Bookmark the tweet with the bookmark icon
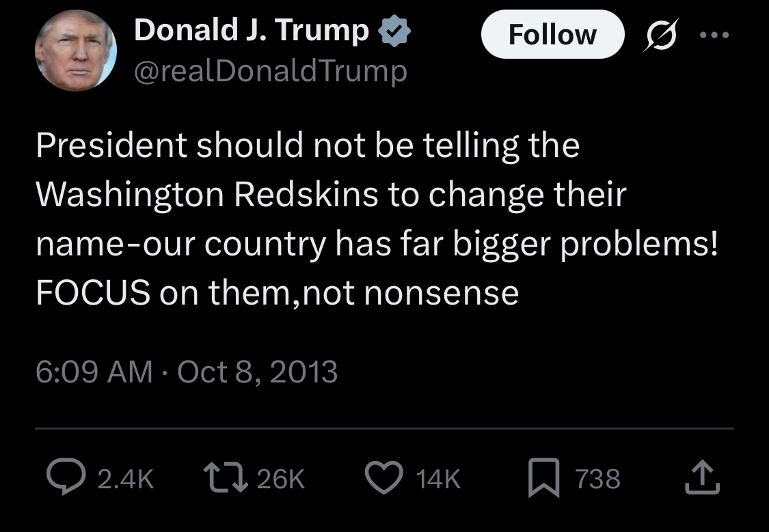The height and width of the screenshot is (532, 769). point(543,477)
